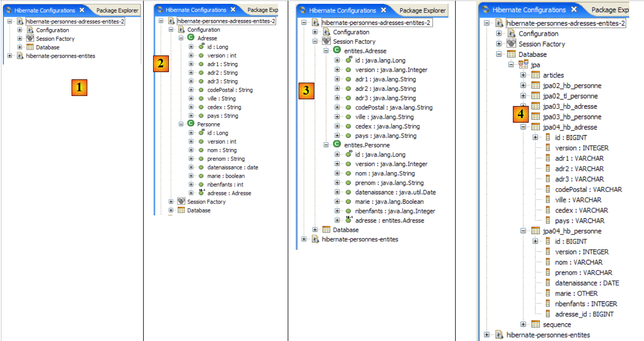
Task: Expand the codePostal : String property
Action: [191, 90]
